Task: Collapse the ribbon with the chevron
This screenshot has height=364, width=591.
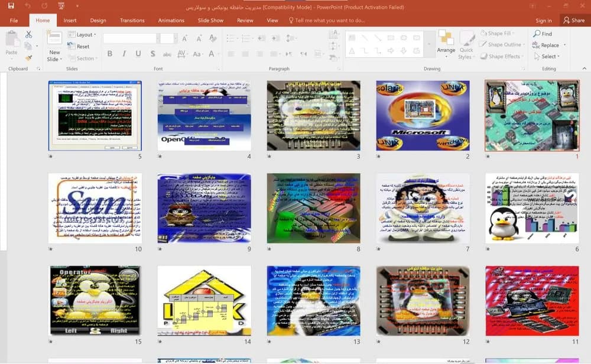Action: click(584, 69)
